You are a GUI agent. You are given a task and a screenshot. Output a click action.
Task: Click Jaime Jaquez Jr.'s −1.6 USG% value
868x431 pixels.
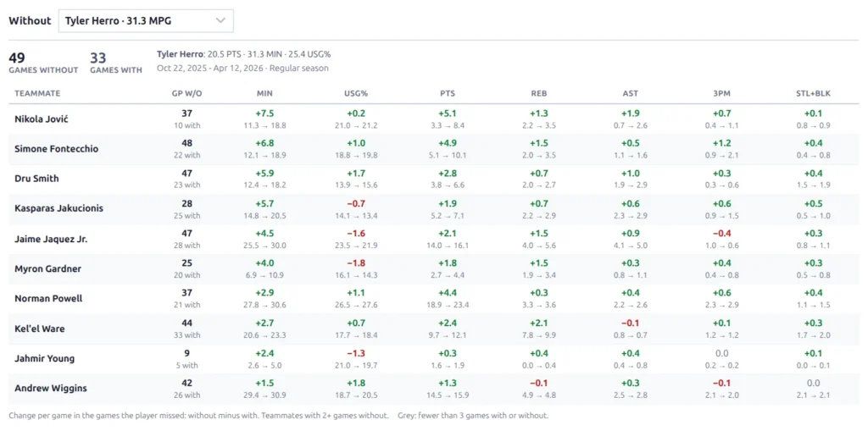[355, 233]
